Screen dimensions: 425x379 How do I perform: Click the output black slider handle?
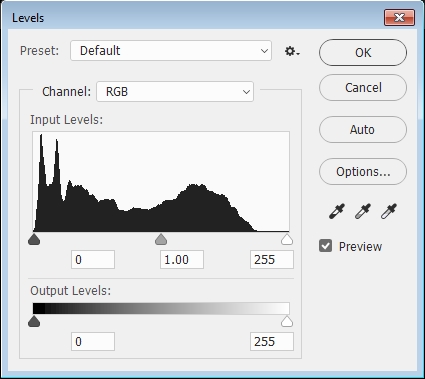coord(34,321)
